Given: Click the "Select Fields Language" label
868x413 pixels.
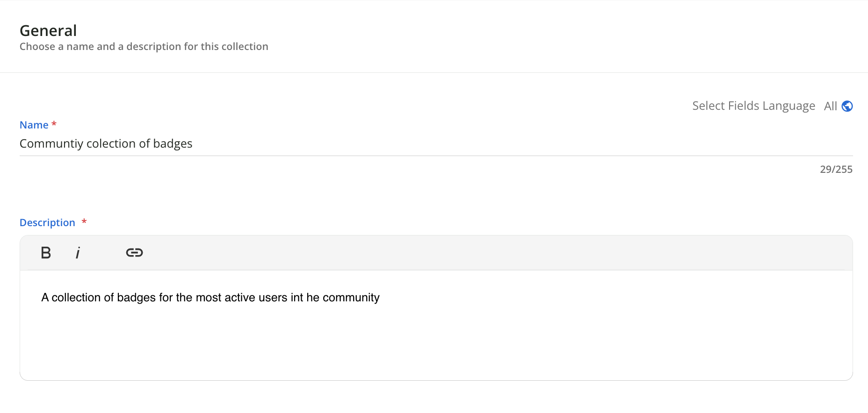Looking at the screenshot, I should [753, 106].
